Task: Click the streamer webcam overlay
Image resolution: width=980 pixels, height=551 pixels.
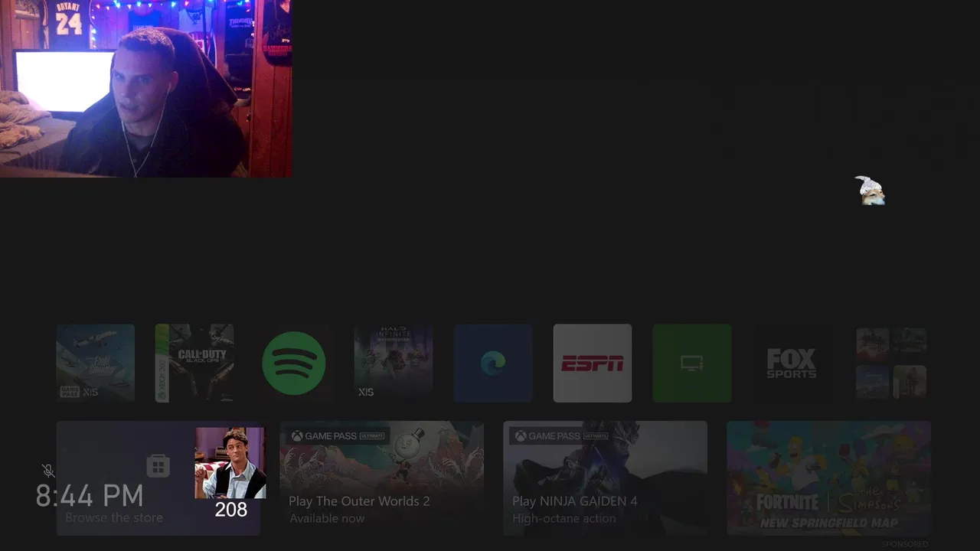Action: click(x=145, y=89)
